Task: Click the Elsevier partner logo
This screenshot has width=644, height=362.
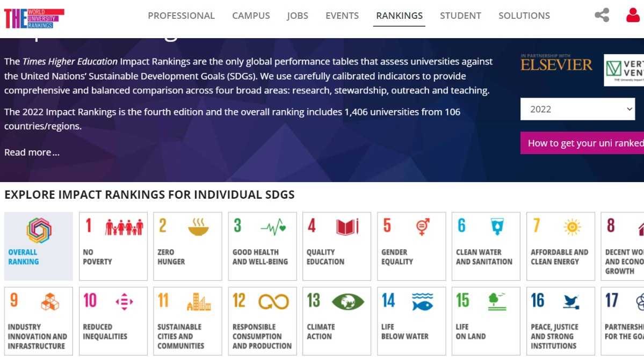Action: (556, 66)
